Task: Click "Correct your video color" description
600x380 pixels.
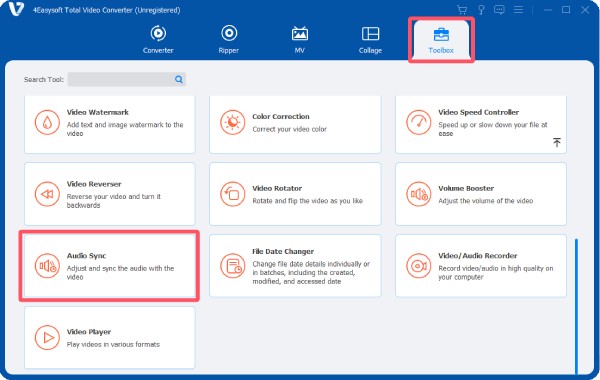Action: click(289, 129)
